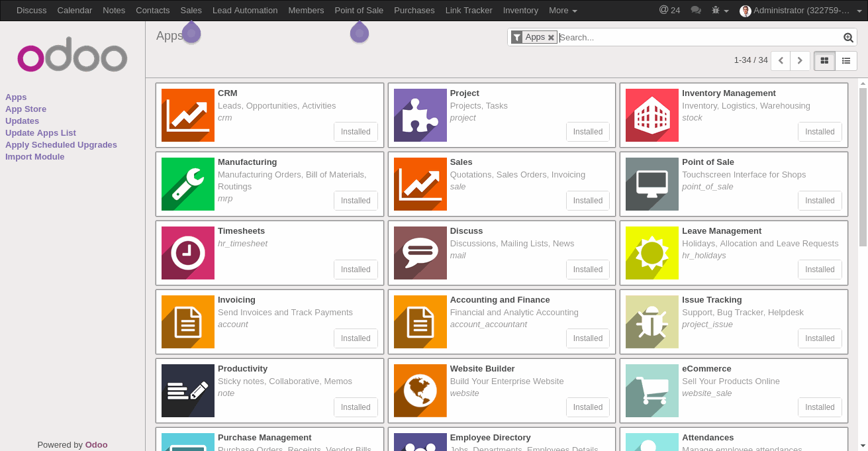Select the Timesheets clock icon
The height and width of the screenshot is (451, 868).
(x=188, y=253)
